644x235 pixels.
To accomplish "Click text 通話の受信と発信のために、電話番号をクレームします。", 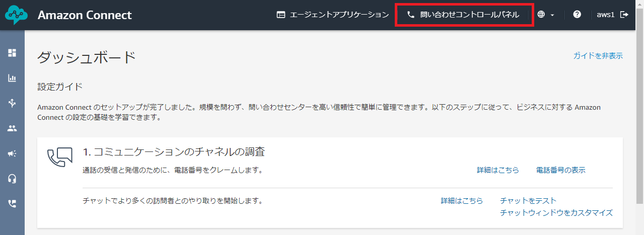I will pyautogui.click(x=173, y=170).
